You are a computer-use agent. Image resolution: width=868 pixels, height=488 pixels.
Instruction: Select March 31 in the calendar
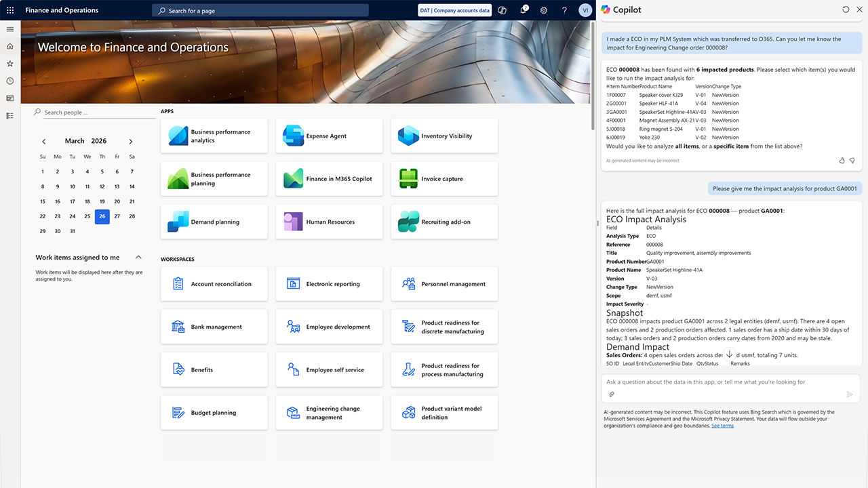[x=73, y=231]
